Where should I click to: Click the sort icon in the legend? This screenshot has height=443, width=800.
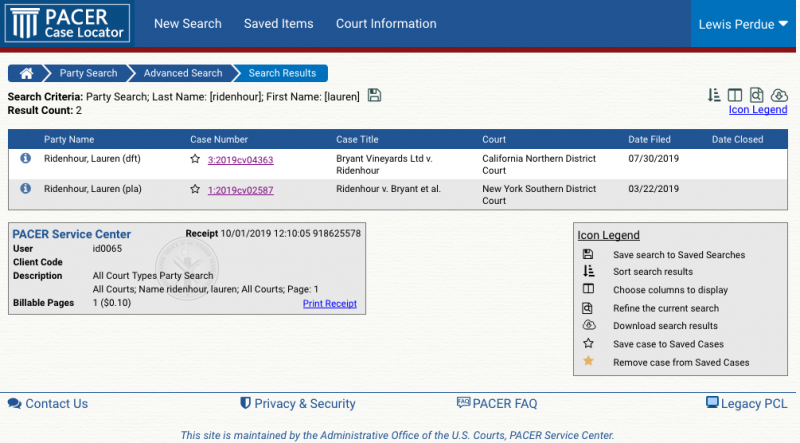pyautogui.click(x=588, y=271)
